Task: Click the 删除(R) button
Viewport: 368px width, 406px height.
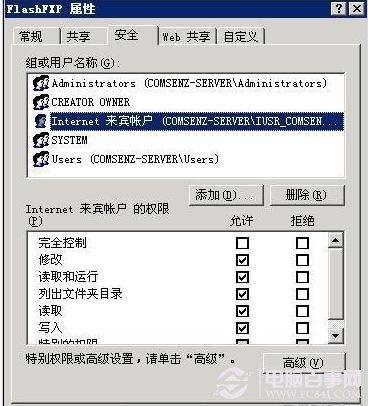Action: click(307, 195)
